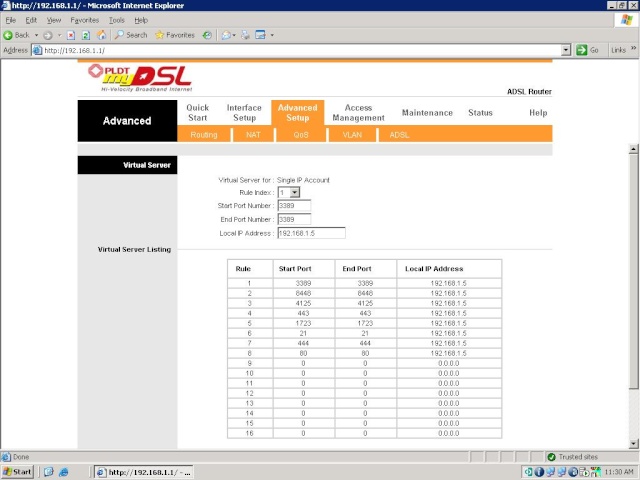Launch Internet Explorer from quick launch

[x=63, y=472]
